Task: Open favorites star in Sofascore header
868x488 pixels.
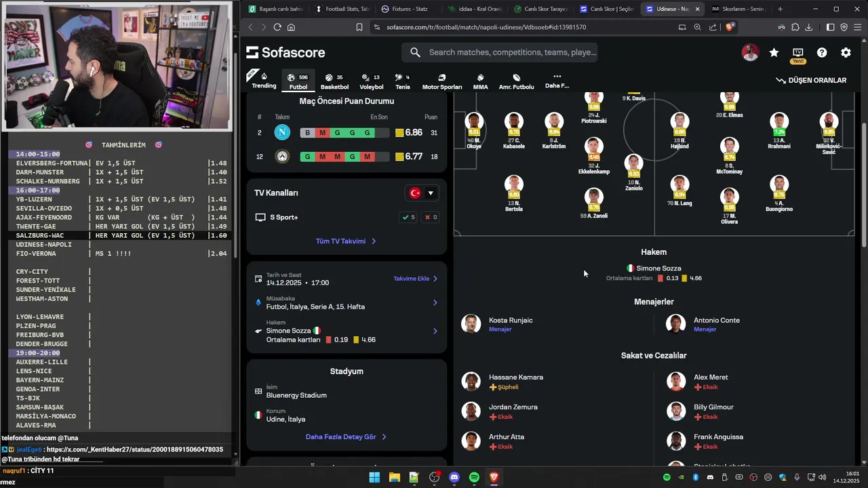Action: click(774, 53)
